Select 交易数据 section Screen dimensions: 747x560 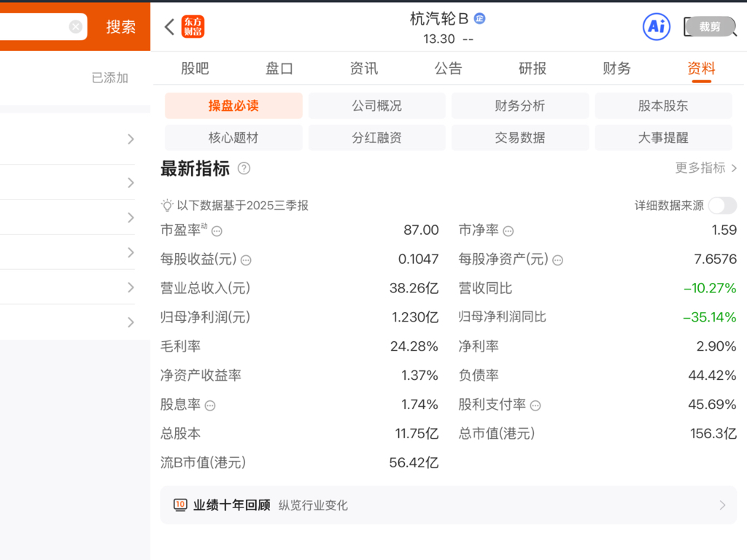pos(519,138)
